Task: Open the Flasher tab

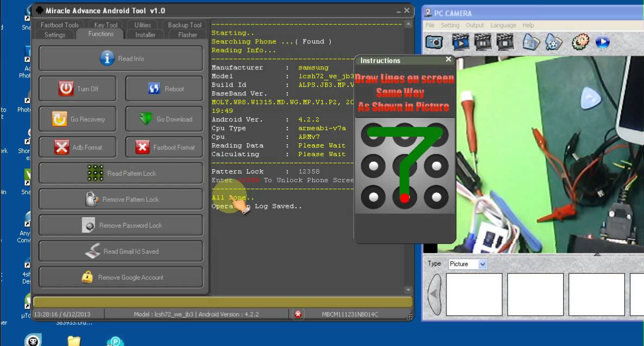Action: 187,35
